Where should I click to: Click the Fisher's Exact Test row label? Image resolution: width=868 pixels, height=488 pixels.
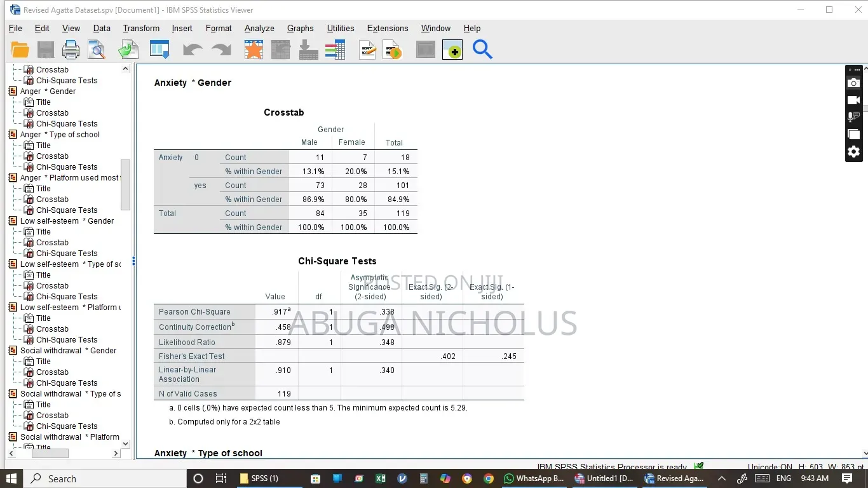191,356
